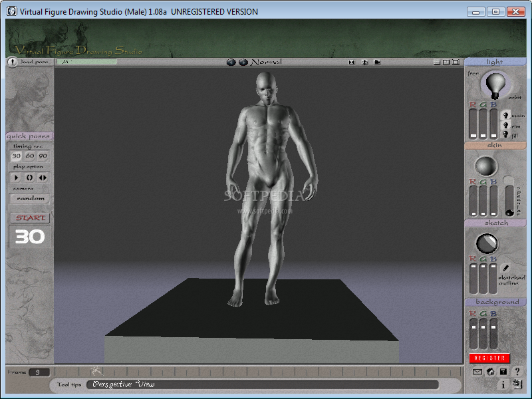Click the START quick poses button
Screen dimensions: 532x399
[x=30, y=218]
